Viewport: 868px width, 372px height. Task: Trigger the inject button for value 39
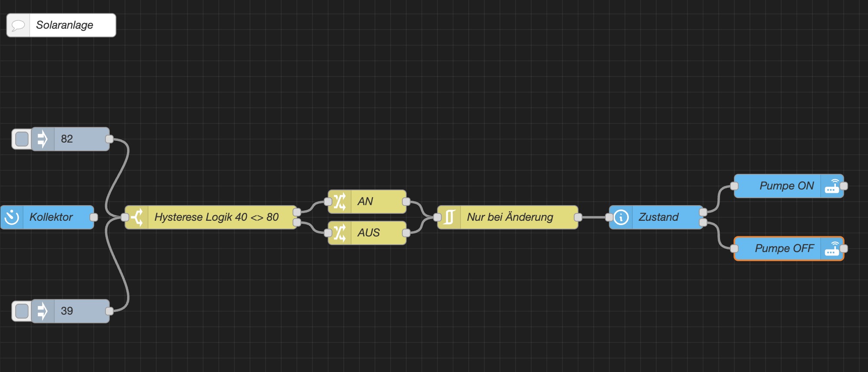click(22, 311)
